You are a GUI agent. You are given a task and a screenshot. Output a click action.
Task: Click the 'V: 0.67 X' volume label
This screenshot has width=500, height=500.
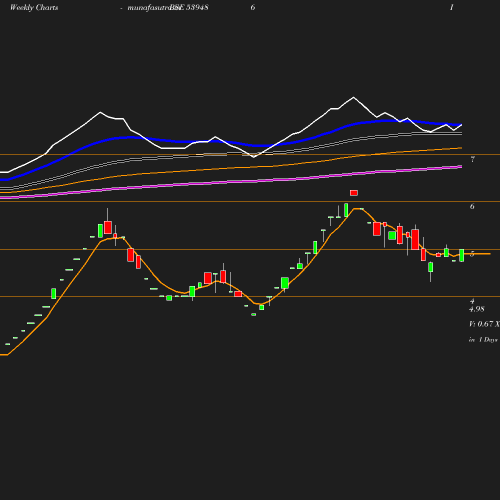tap(484, 324)
